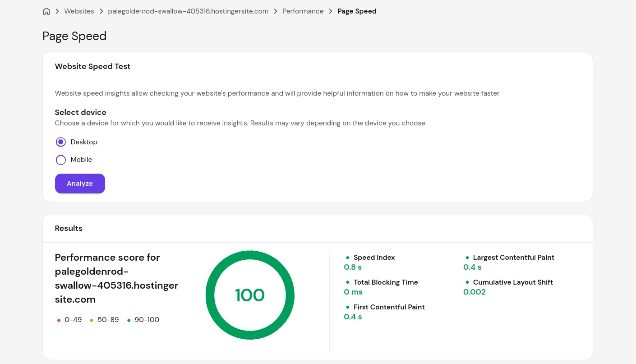Click the Total Blocking Time label
Screen dimensions: 636x364
pyautogui.click(x=386, y=282)
